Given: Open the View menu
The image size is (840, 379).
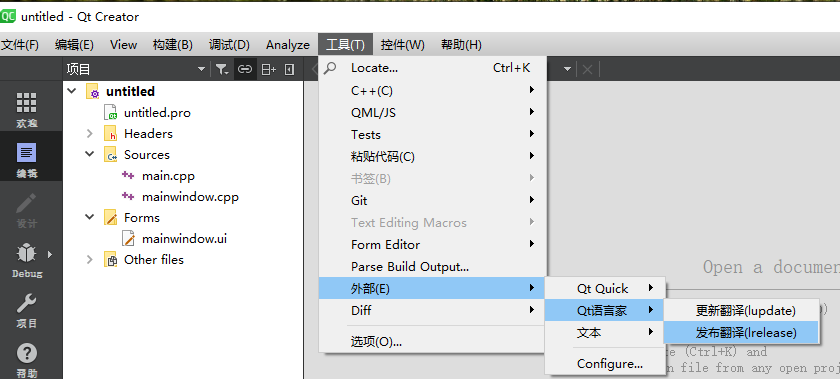Looking at the screenshot, I should click(123, 45).
